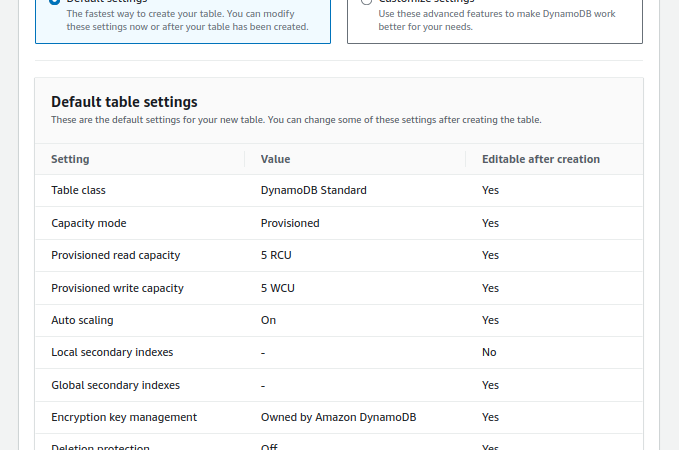
Task: Click the Provisioned capacity mode value
Action: (x=290, y=223)
